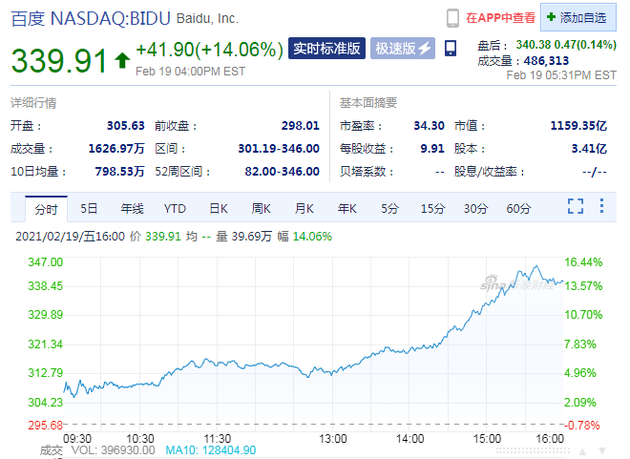The image size is (630, 459).
Task: Switch to the 日K chart tab
Action: [218, 209]
